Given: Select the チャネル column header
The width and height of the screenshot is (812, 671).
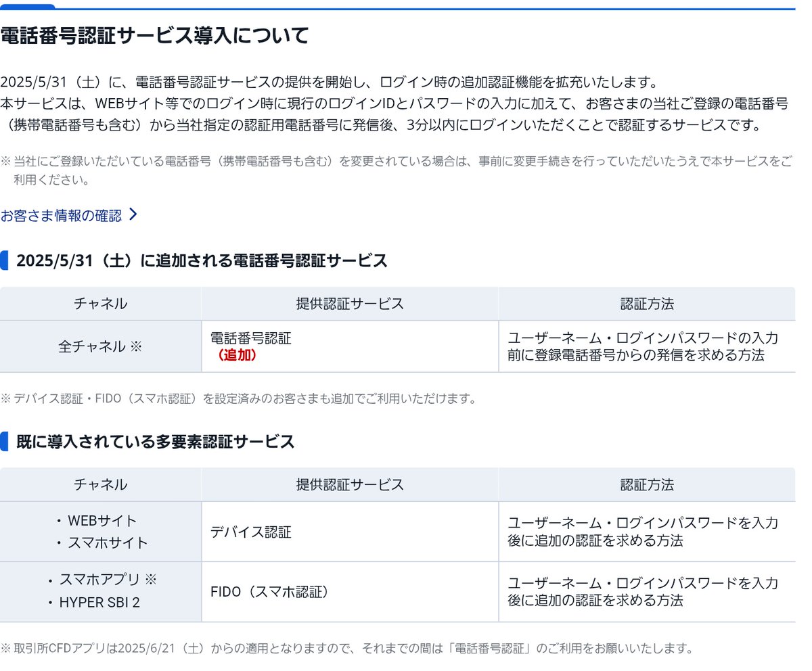Looking at the screenshot, I should click(x=100, y=304).
